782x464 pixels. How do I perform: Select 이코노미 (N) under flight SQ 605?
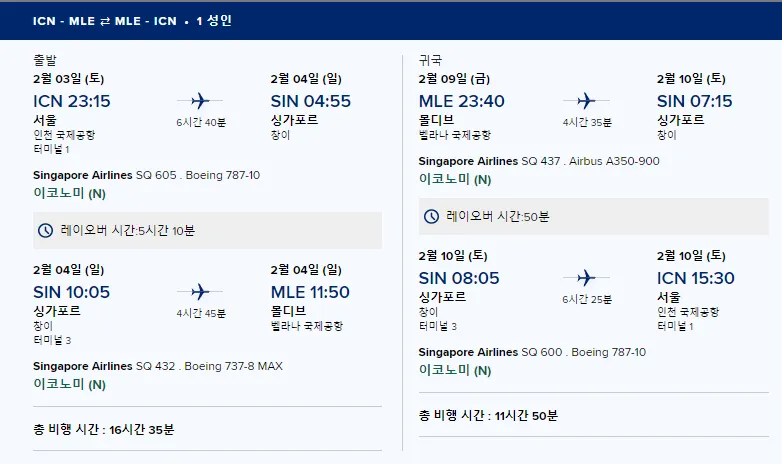(69, 193)
